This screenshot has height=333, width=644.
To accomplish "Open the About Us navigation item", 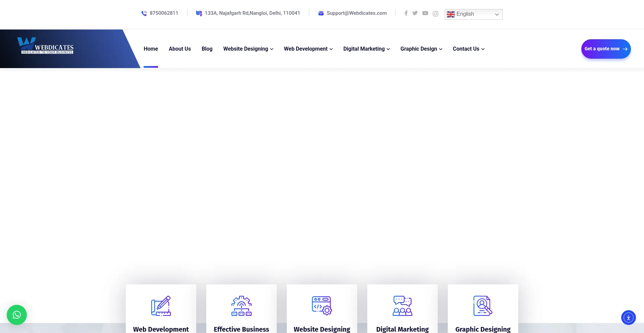I will 179,49.
